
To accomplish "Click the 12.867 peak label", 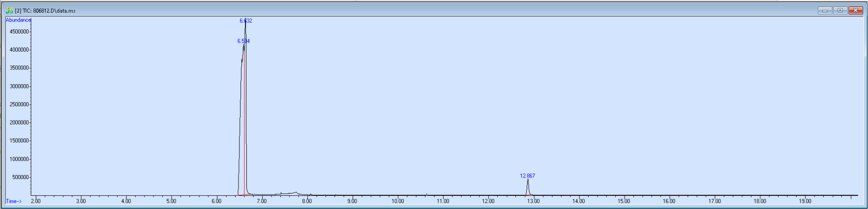I will coord(528,176).
